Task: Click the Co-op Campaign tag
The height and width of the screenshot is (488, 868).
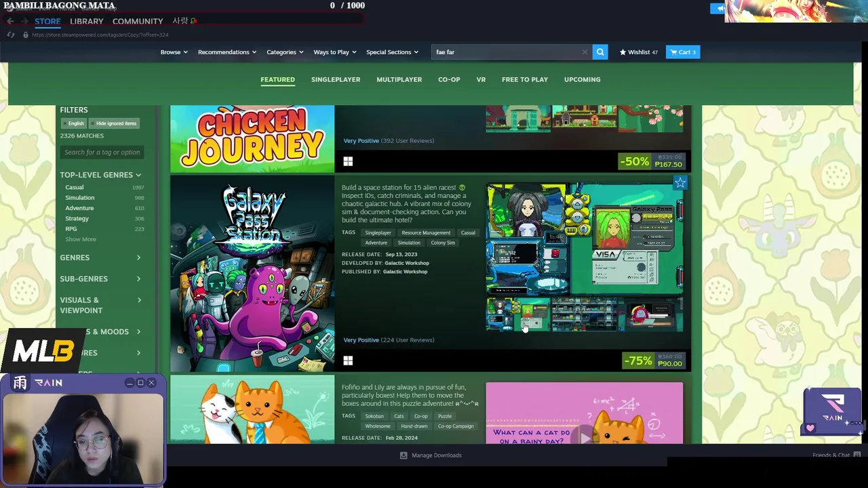Action: [456, 426]
